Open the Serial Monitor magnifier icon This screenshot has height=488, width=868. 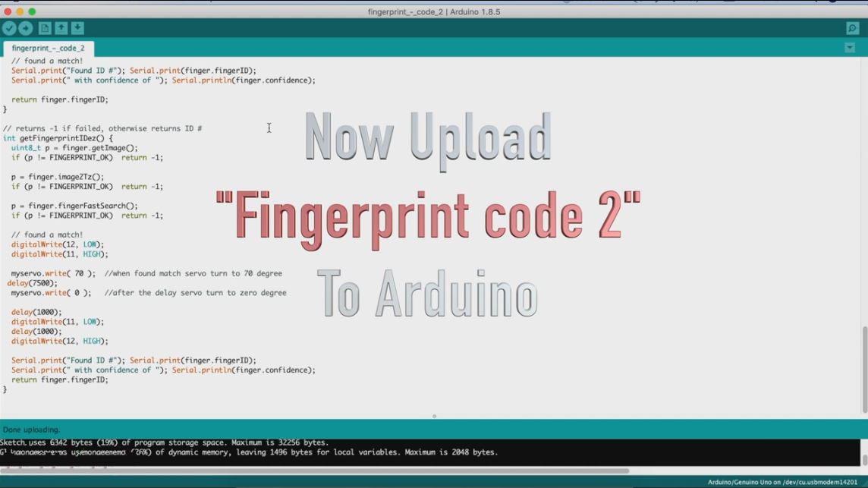[853, 28]
